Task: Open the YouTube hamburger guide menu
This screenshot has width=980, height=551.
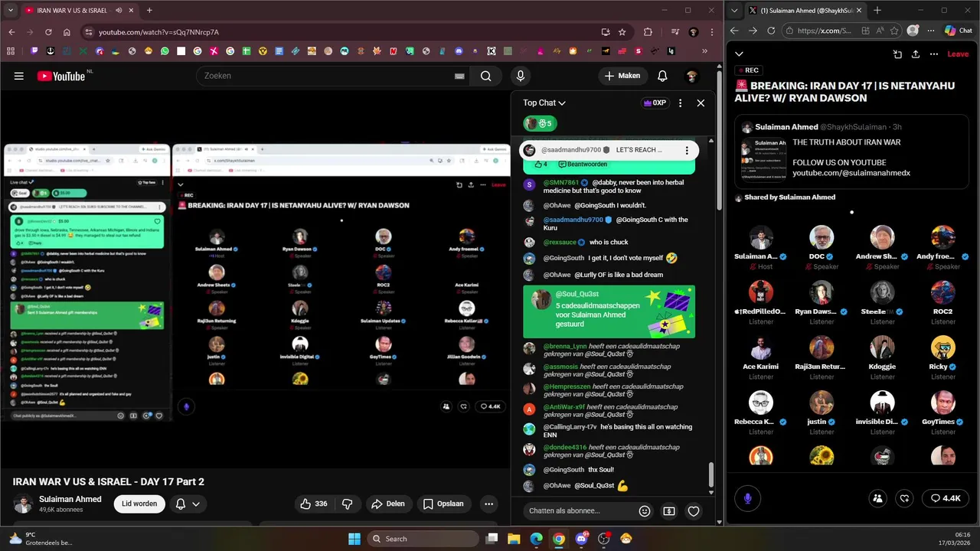Action: coord(18,76)
